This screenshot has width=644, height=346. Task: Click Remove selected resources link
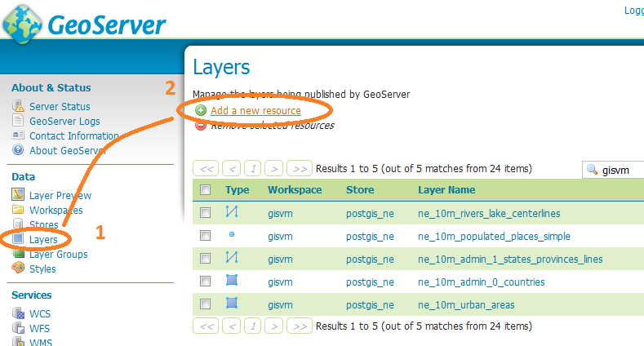[273, 126]
